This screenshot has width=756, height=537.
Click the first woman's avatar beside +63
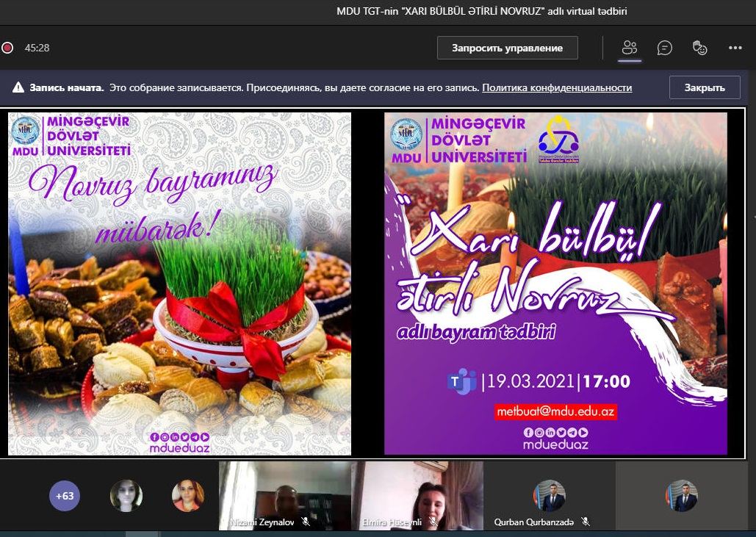pyautogui.click(x=126, y=496)
